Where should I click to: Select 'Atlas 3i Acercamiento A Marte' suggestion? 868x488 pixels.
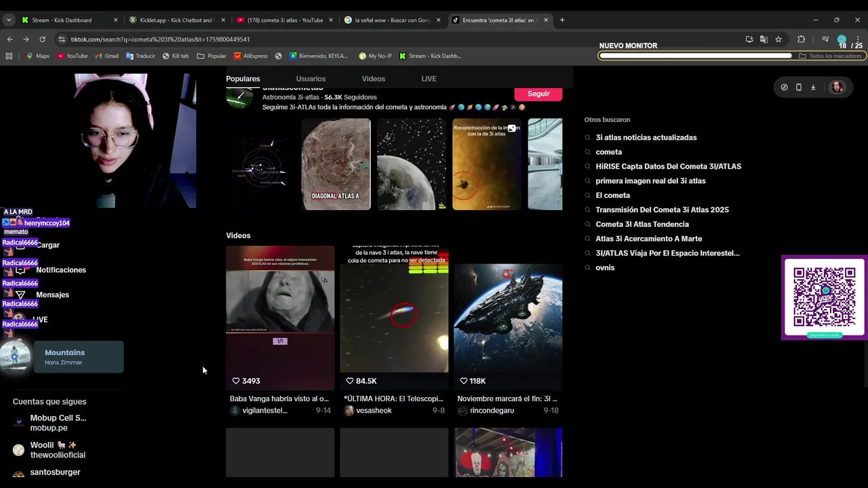pos(648,239)
